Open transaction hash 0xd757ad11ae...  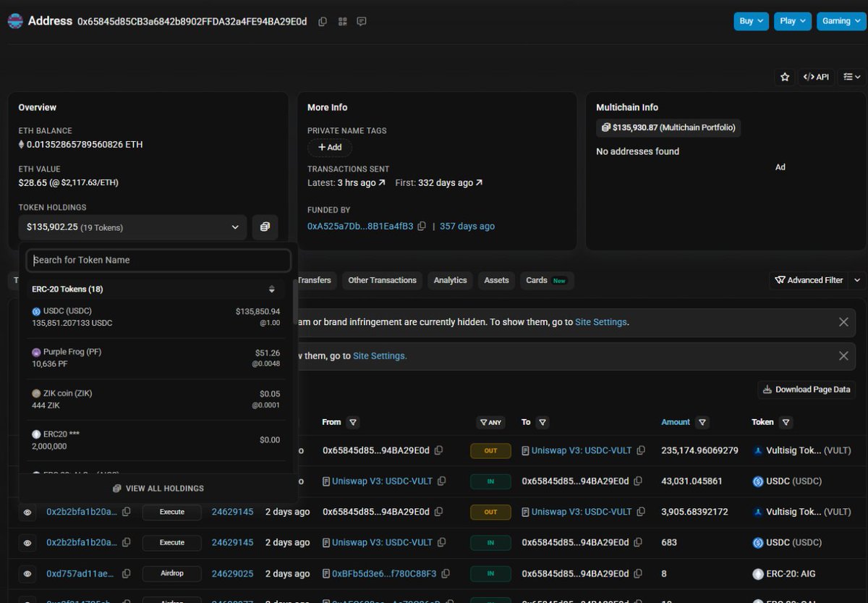(x=80, y=573)
